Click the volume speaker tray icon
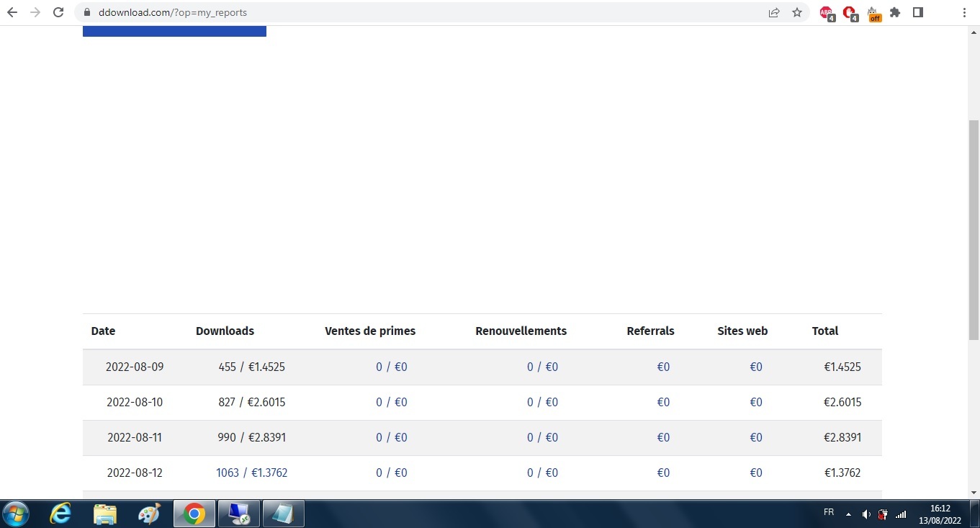Screen dimensions: 980x528 [866, 514]
